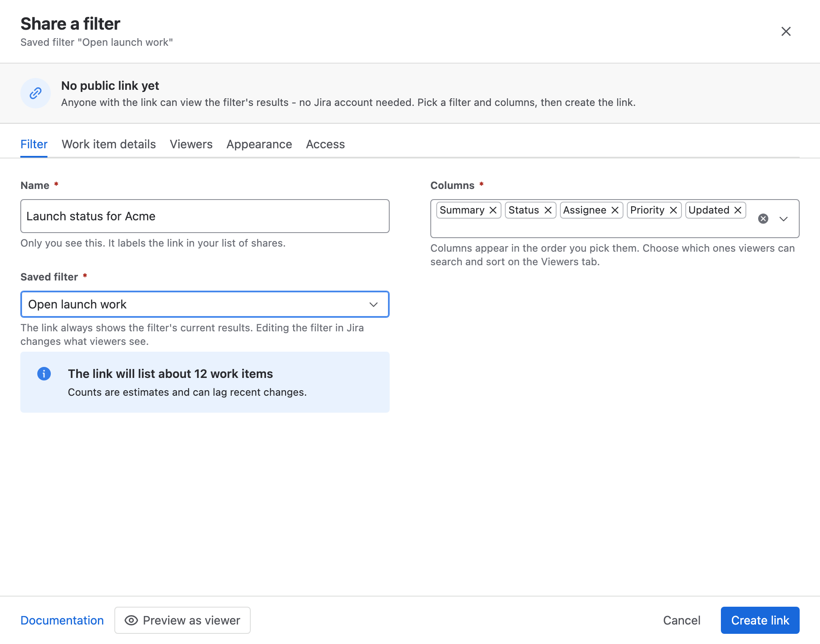
Task: Click the Create link button
Action: click(x=760, y=620)
